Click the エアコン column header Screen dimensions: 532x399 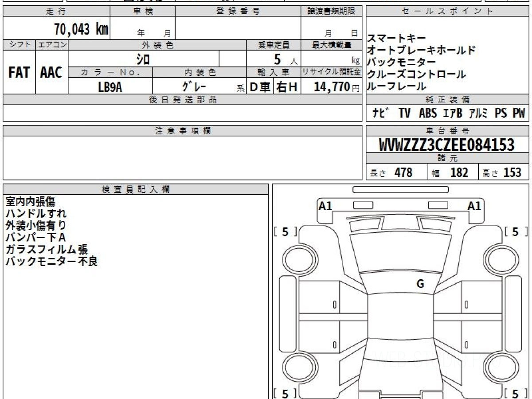tap(52, 45)
